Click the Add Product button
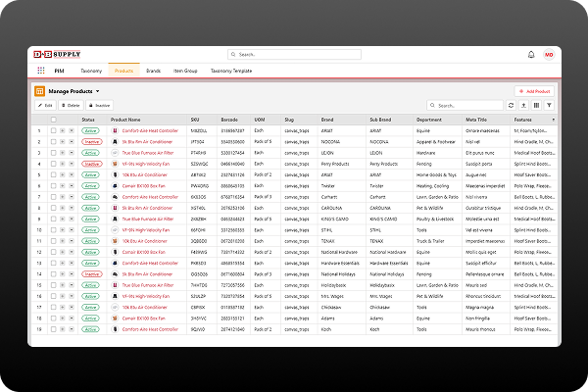This screenshot has width=588, height=392. pos(534,90)
